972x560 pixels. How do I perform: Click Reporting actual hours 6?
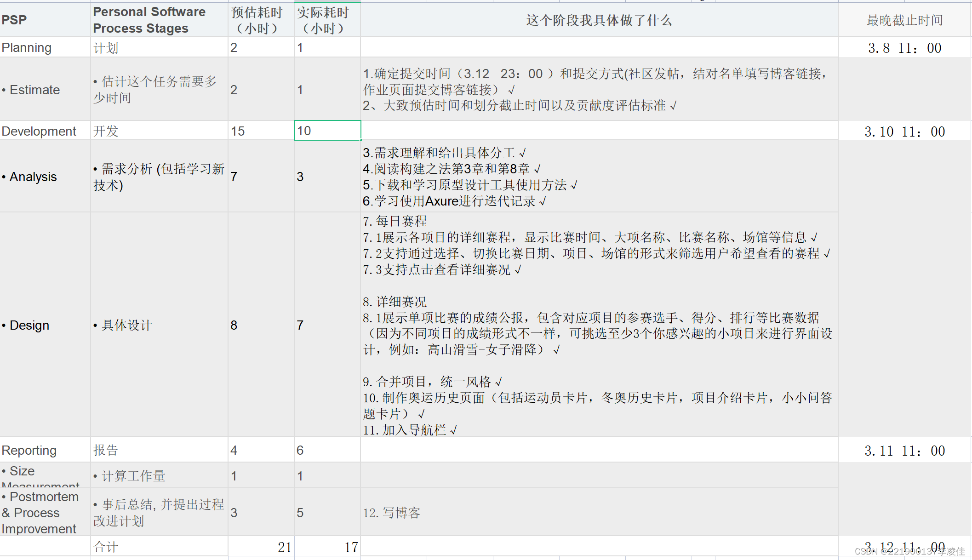point(327,450)
